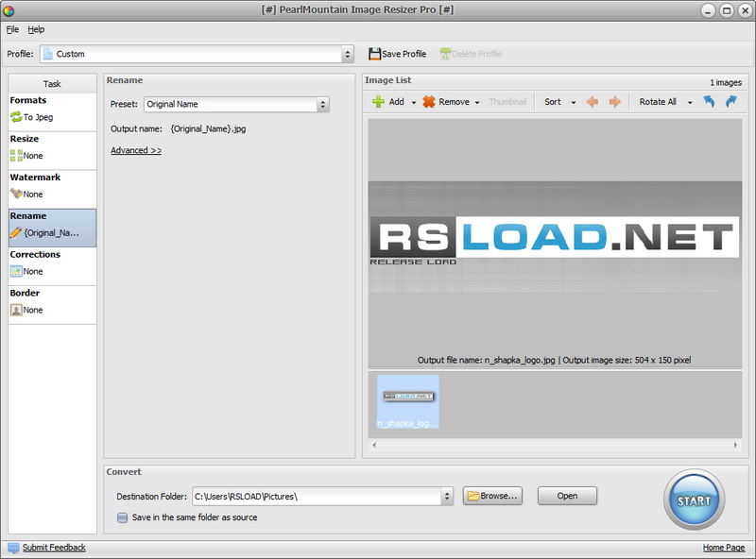Expand the Remove dropdown arrow

(x=477, y=102)
